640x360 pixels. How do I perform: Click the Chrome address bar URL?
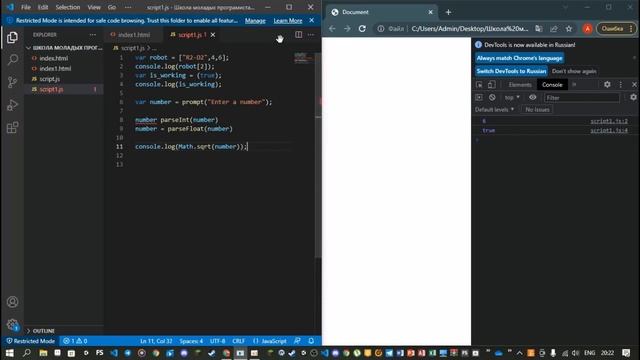point(469,29)
